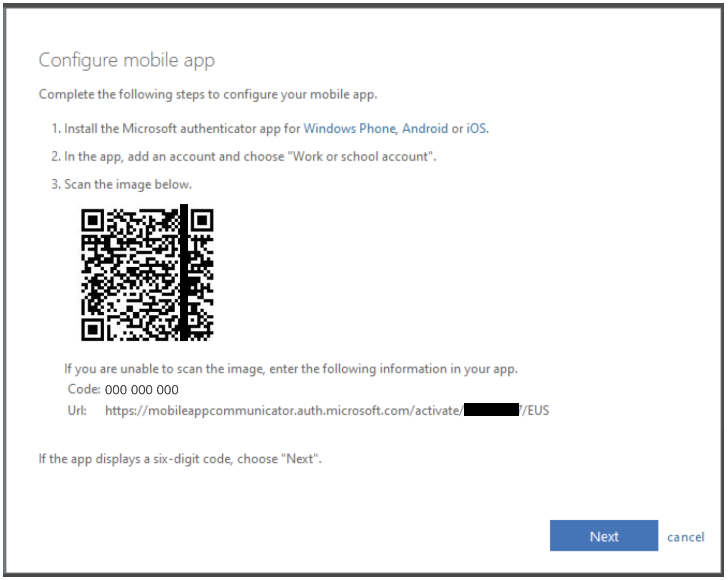728x580 pixels.
Task: Cancel the mobile app configuration
Action: [x=685, y=537]
